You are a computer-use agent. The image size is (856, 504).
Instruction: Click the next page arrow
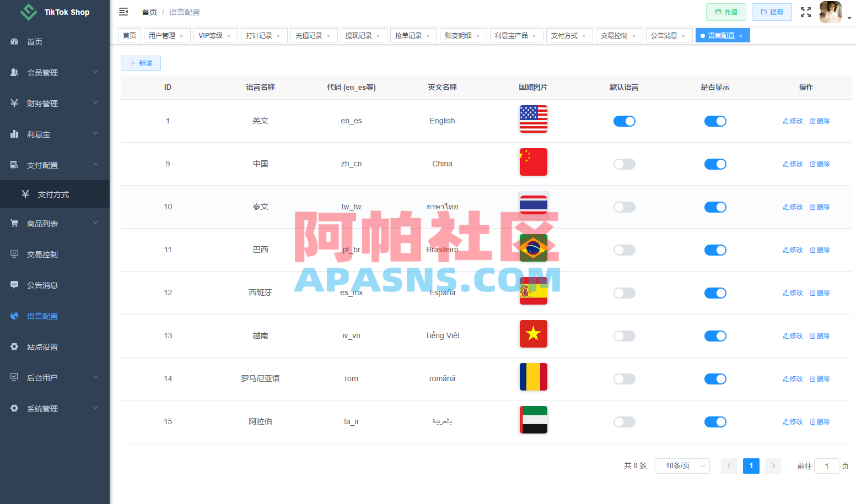click(773, 466)
